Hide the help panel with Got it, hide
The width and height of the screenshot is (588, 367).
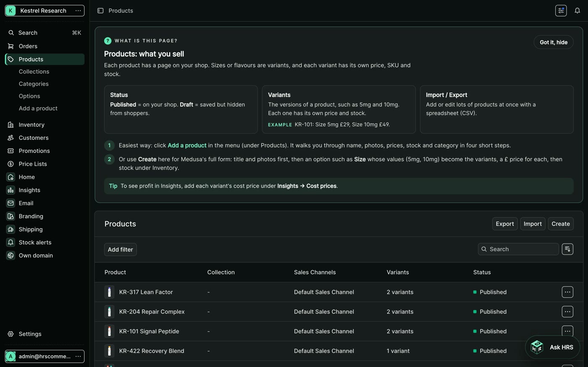(554, 42)
